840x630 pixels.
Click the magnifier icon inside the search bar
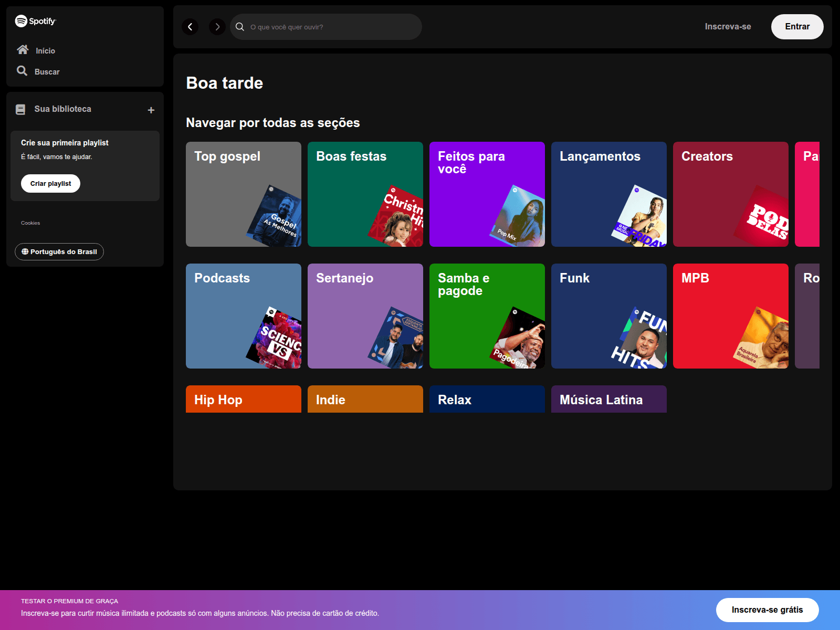(239, 26)
